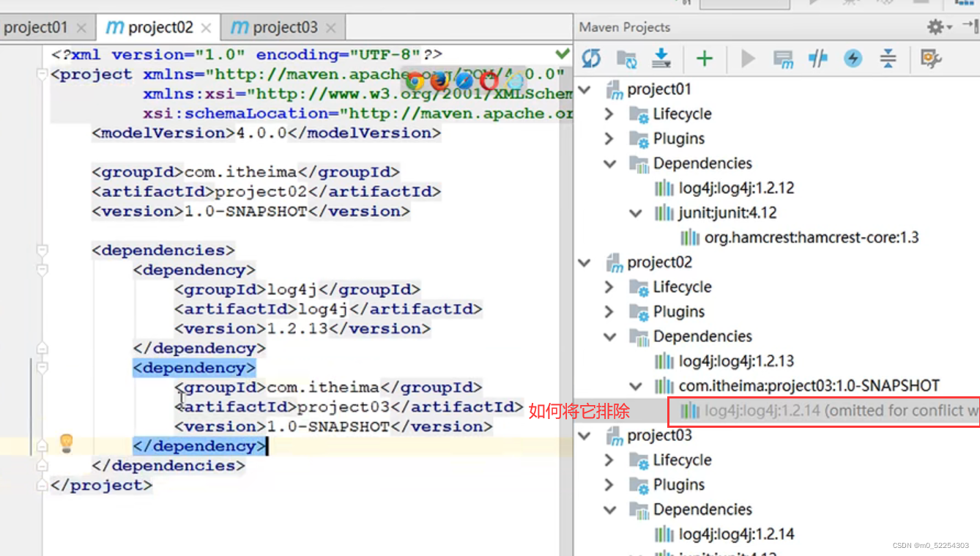Add Maven project with green plus
This screenshot has width=980, height=556.
coord(705,59)
